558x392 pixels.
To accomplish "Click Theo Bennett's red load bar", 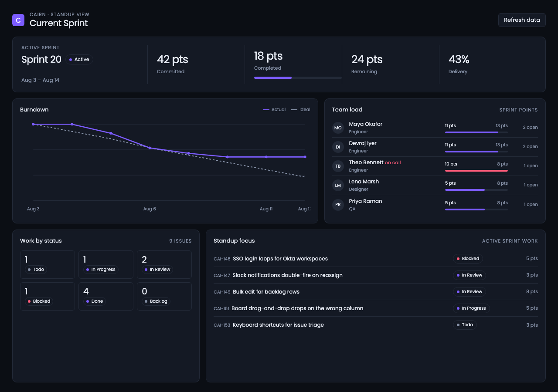I will [476, 171].
